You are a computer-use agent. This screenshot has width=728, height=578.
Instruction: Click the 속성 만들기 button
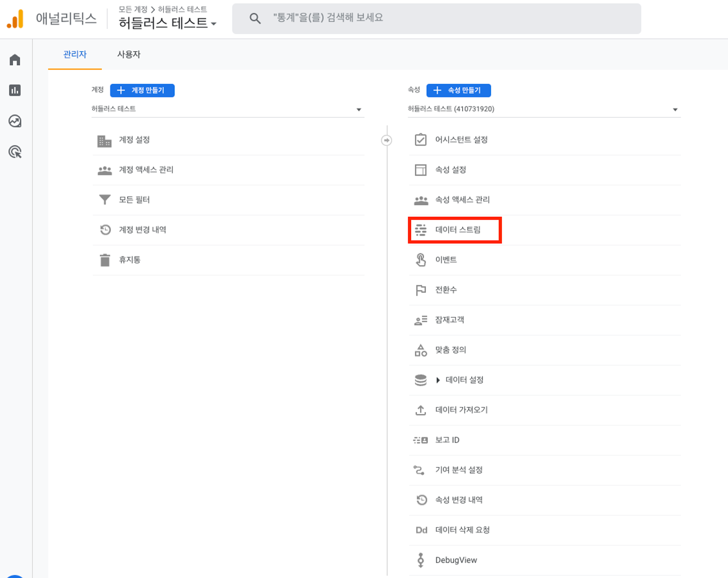pyautogui.click(x=459, y=90)
